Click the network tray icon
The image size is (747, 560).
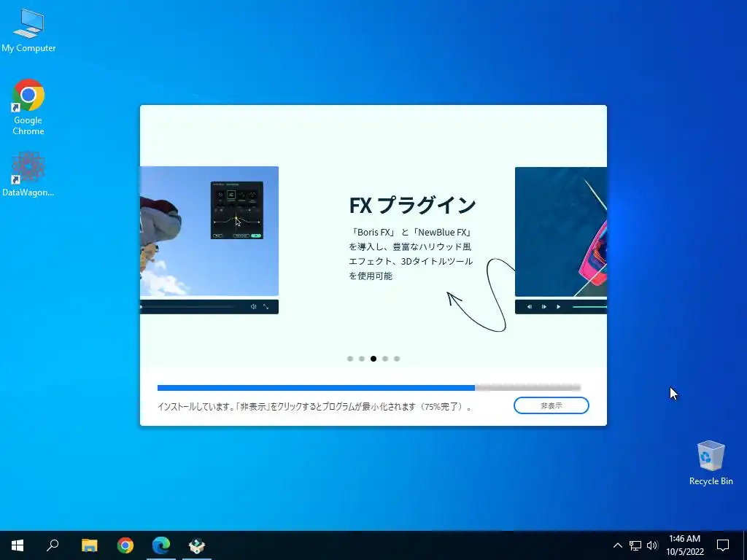(635, 545)
